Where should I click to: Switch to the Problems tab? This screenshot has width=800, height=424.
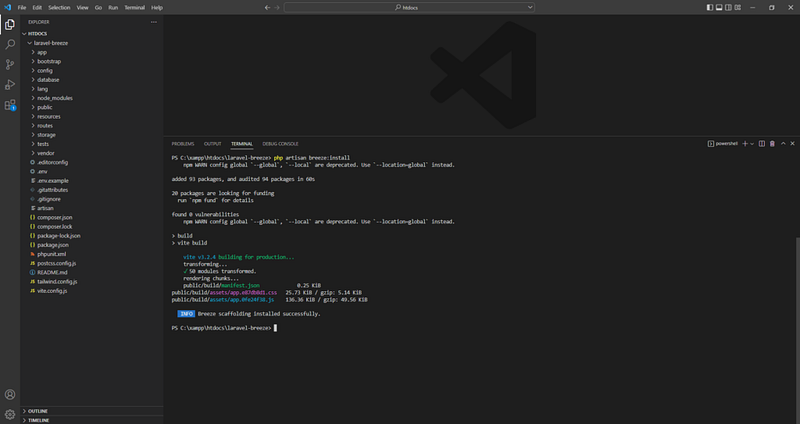(183, 144)
